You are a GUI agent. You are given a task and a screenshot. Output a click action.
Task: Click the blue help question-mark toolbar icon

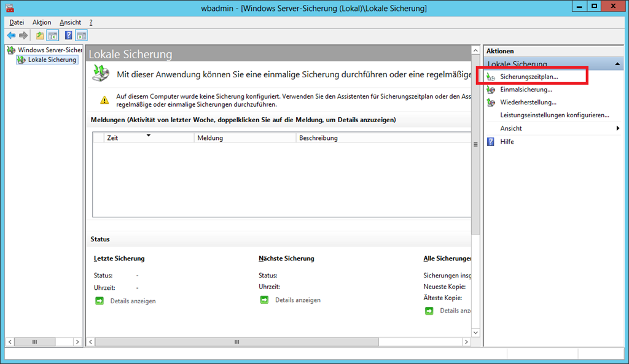coord(69,36)
